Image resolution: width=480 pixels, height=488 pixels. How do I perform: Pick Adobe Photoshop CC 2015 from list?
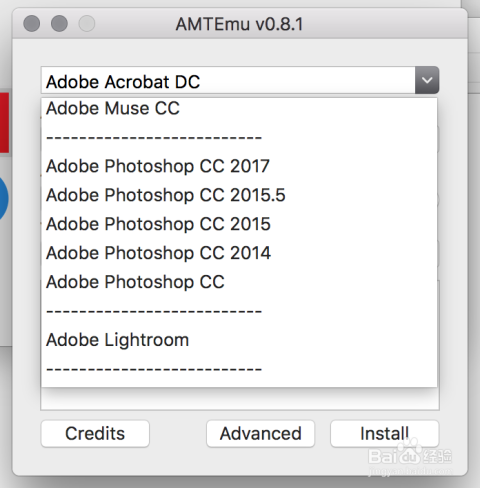pos(239,224)
